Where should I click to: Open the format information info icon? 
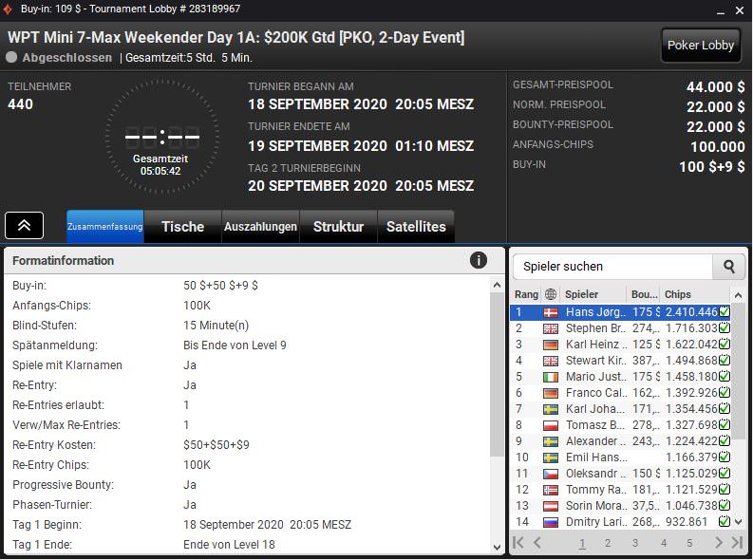coord(479,260)
